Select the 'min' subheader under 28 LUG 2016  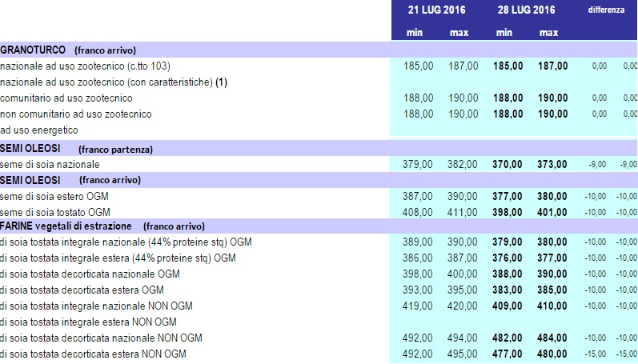[504, 33]
